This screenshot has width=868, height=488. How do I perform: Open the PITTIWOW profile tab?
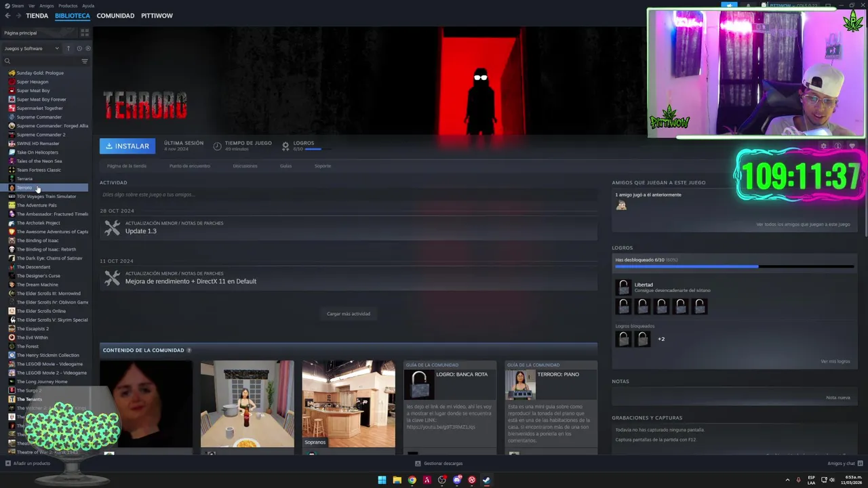(x=157, y=16)
